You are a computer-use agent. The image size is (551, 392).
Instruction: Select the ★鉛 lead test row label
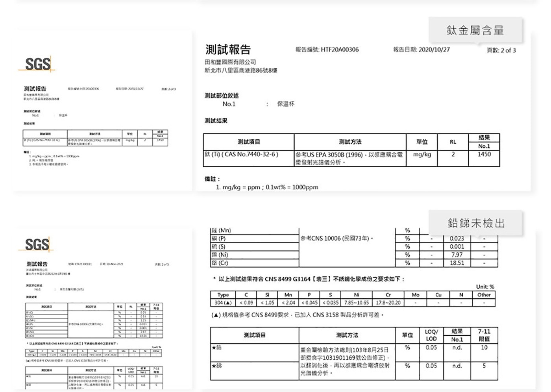[217, 348]
